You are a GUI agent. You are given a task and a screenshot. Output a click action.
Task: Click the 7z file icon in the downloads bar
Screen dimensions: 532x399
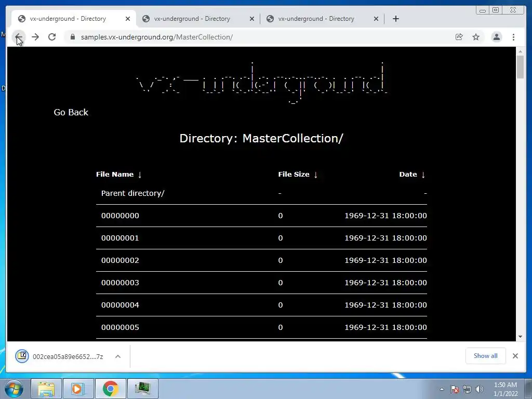click(22, 356)
